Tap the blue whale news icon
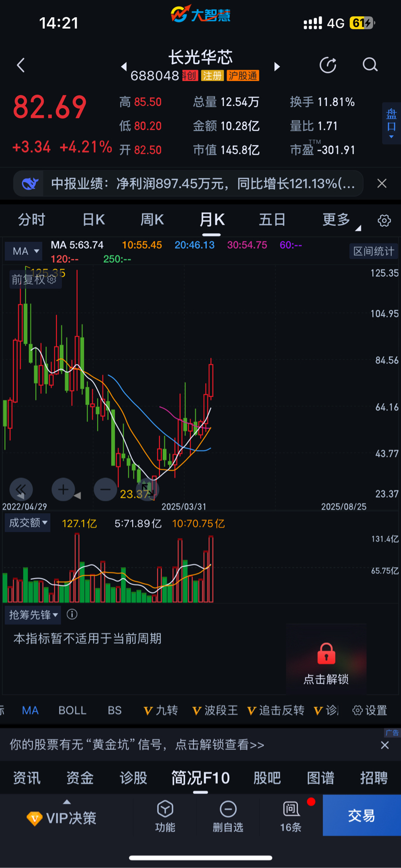 pos(30,183)
